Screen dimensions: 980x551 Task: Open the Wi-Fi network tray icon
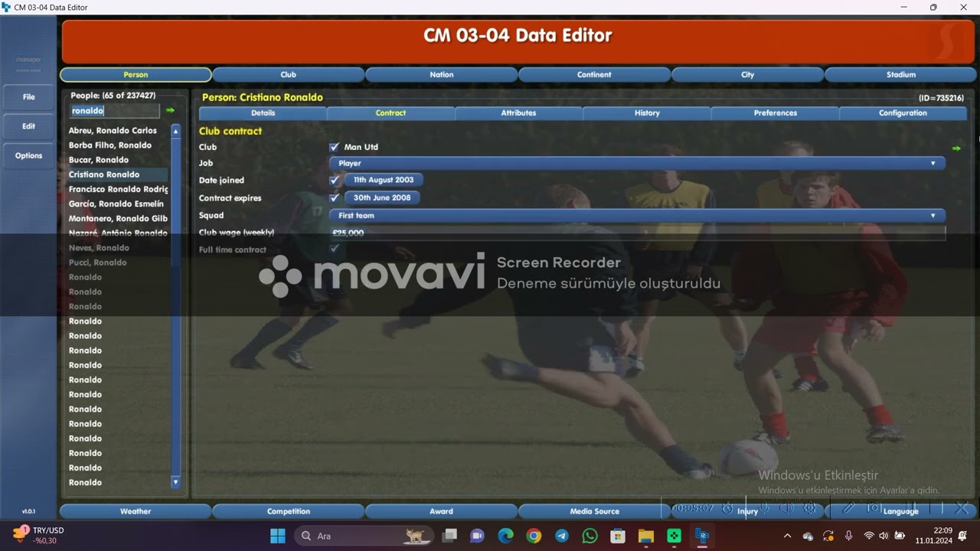[868, 536]
